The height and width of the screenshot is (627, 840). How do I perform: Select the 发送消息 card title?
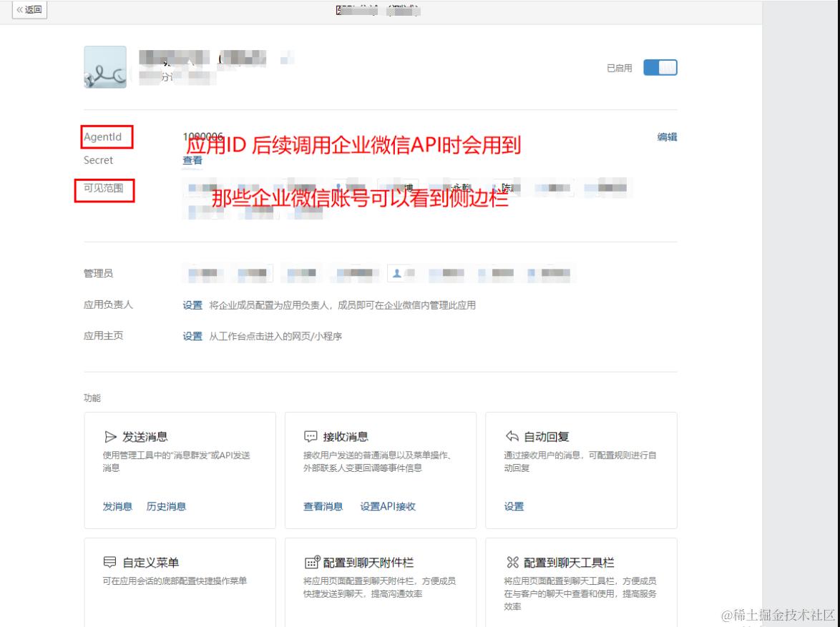tap(145, 437)
